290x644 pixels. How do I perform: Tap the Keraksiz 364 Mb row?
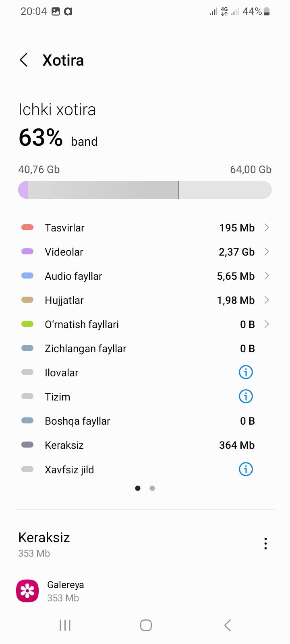click(145, 445)
